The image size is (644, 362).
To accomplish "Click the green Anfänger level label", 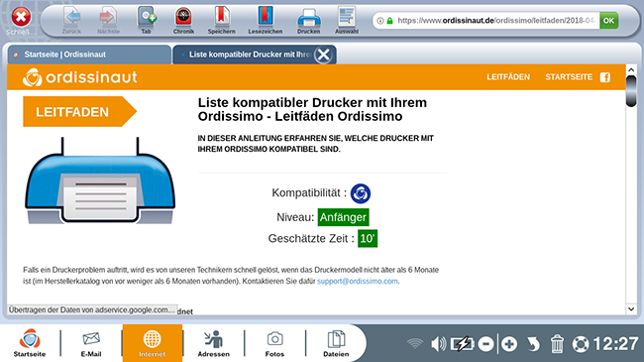I will (343, 217).
